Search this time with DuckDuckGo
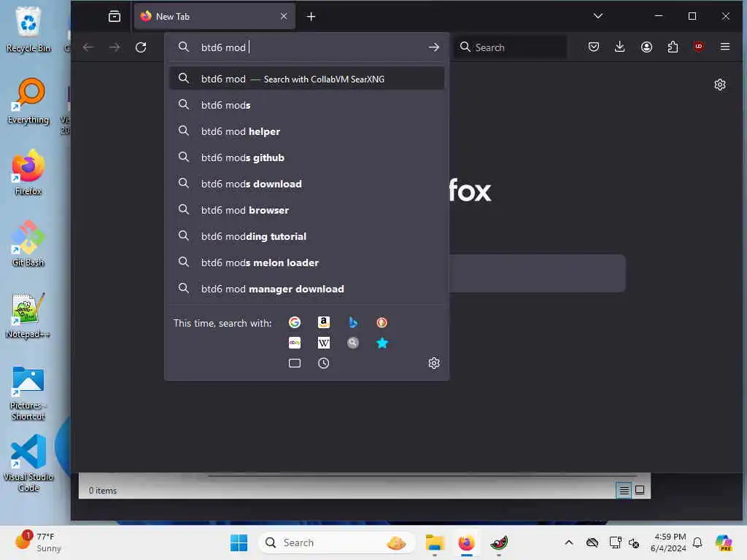Viewport: 747px width, 560px height. coord(382,322)
